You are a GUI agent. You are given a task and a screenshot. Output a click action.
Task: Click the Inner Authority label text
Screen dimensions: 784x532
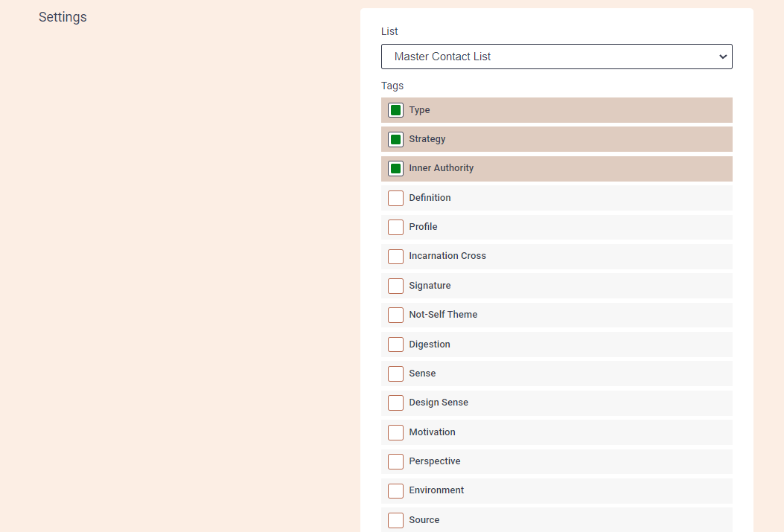point(441,168)
